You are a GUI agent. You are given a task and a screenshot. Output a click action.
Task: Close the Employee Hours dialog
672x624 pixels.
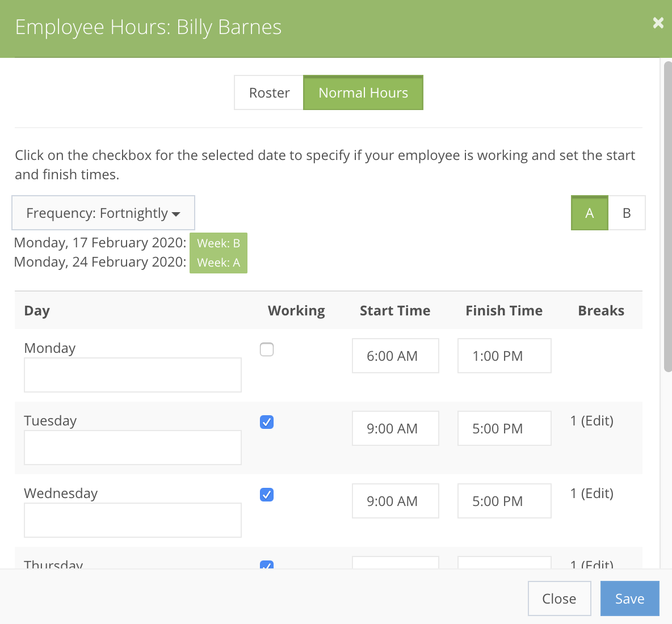coord(658,23)
